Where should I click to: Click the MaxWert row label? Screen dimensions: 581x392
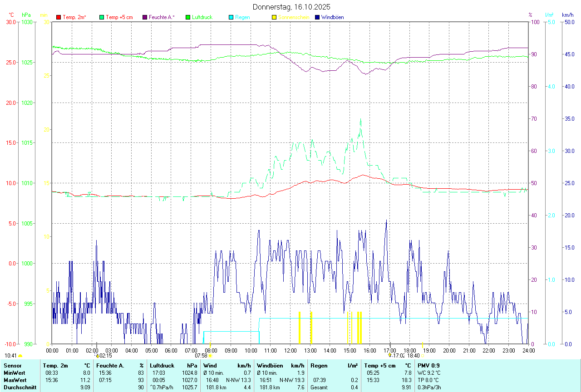[x=15, y=380]
